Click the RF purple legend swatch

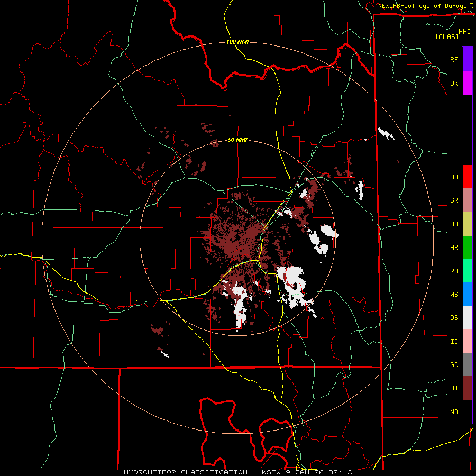[467, 59]
